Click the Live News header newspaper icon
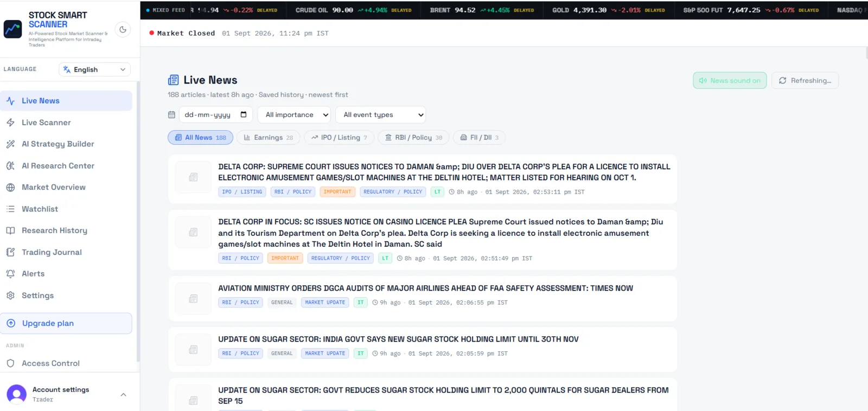The height and width of the screenshot is (411, 868). coord(173,80)
